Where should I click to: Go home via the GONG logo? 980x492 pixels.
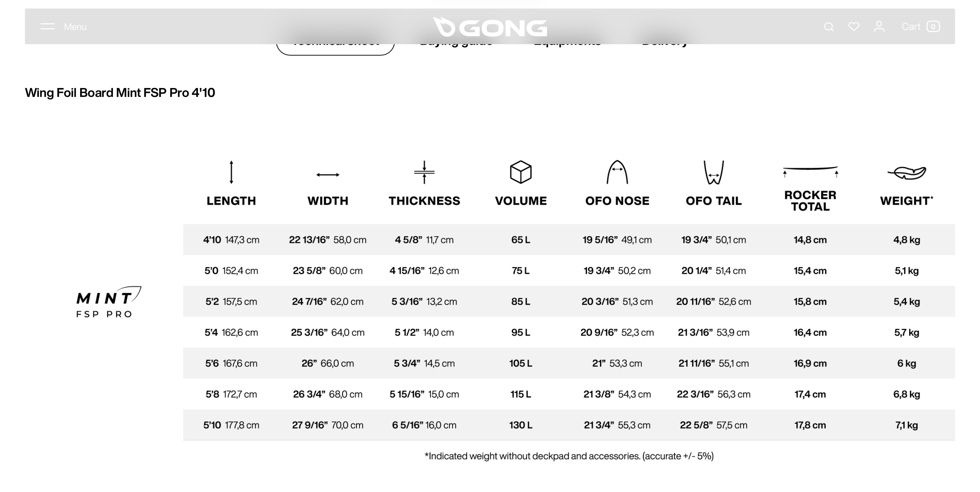pos(490,27)
